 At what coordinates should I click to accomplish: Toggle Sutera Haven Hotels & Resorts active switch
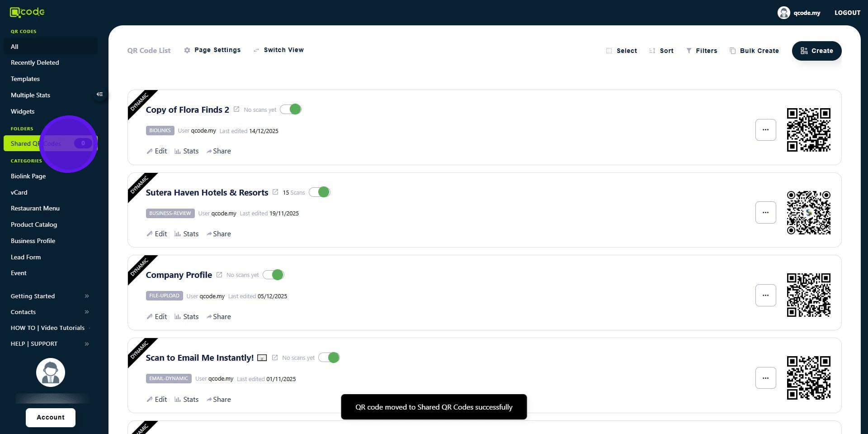point(320,192)
